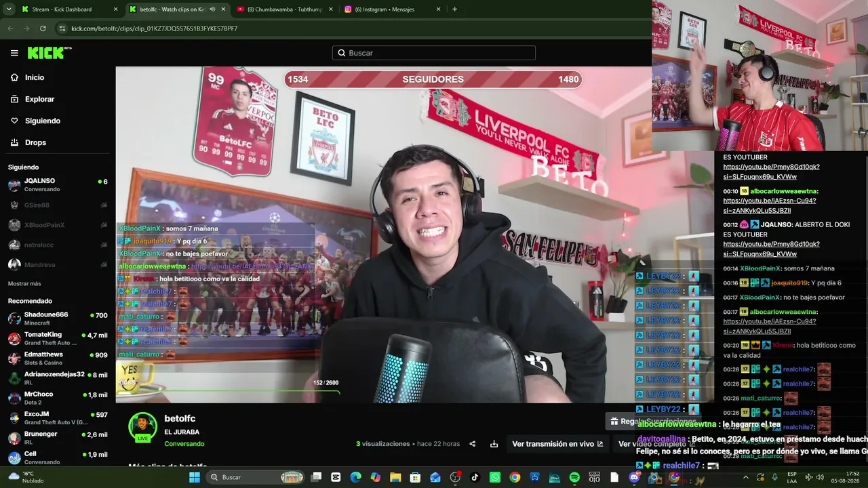Open the Windows Start menu
The width and height of the screenshot is (868, 488).
pyautogui.click(x=195, y=477)
